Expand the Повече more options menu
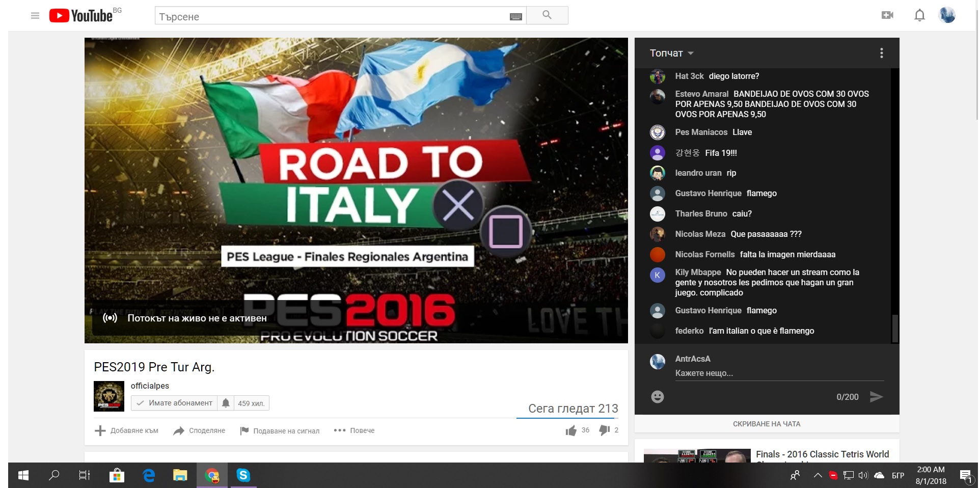The image size is (980, 488). point(354,430)
